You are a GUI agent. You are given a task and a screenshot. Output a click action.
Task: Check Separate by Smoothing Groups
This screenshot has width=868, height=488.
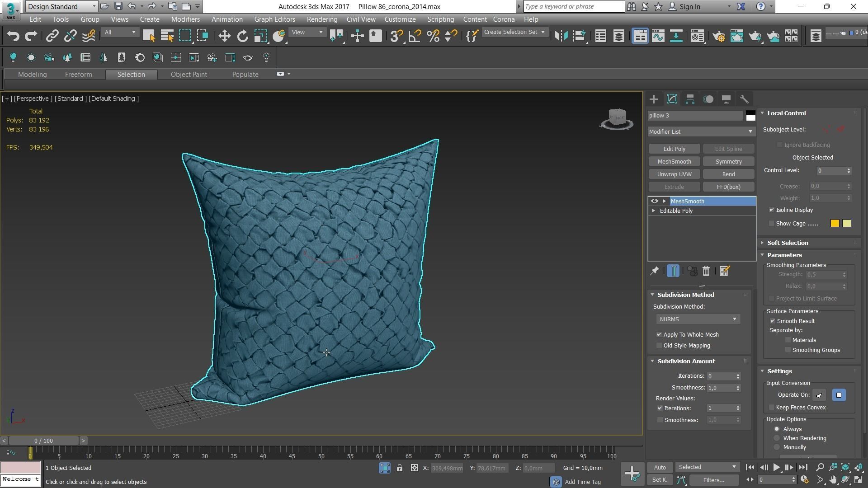[788, 350]
